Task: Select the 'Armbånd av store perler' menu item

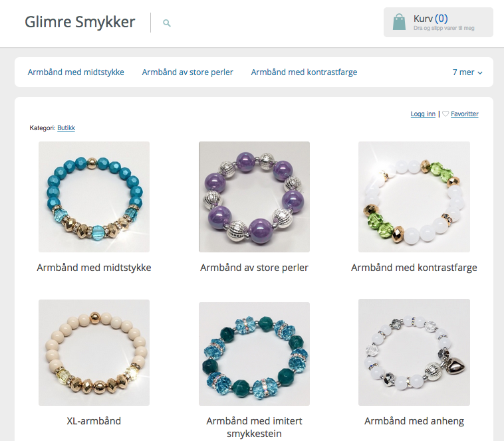Action: tap(188, 72)
